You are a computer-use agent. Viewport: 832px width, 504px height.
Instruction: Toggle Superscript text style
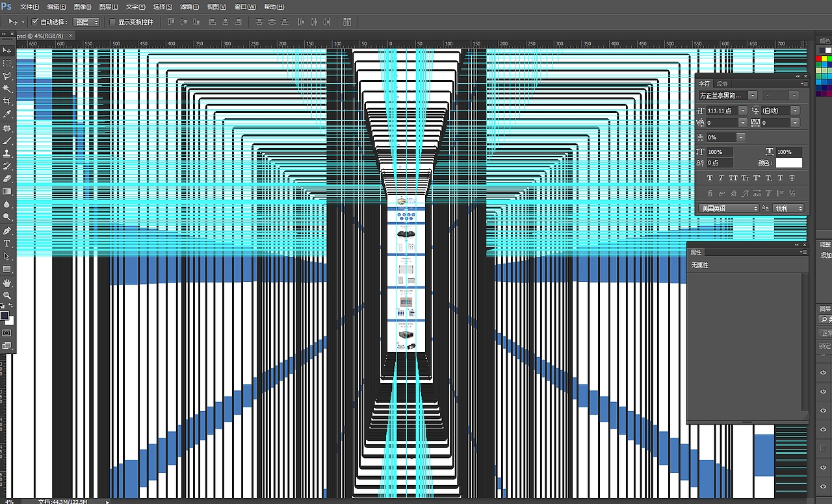coord(757,178)
